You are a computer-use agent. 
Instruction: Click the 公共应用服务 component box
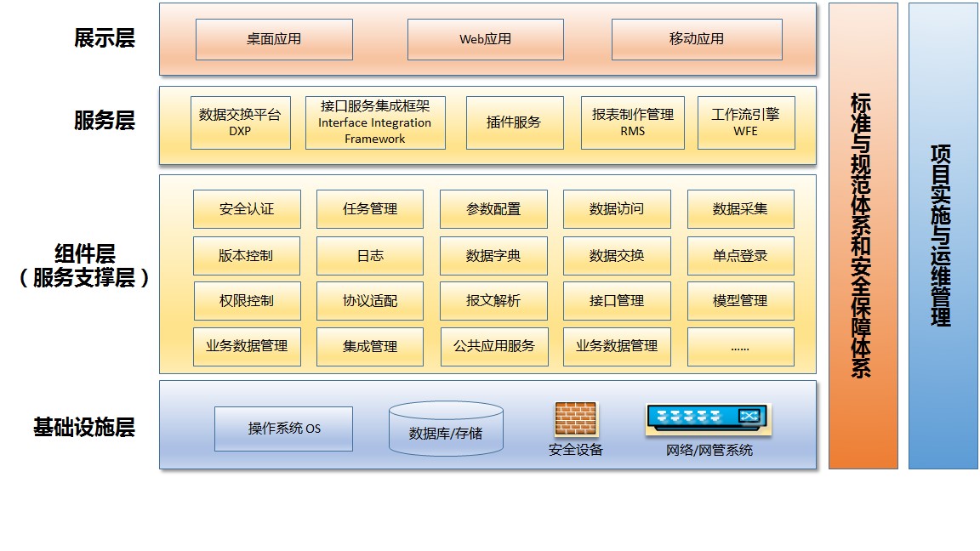coord(493,346)
